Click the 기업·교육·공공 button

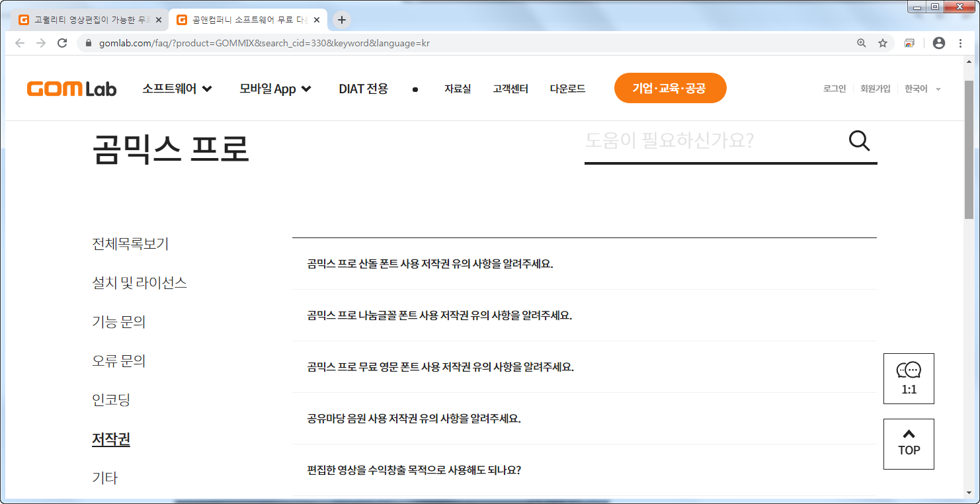point(670,88)
